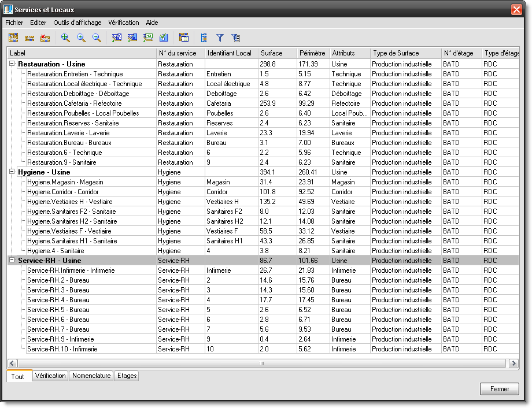Click the zoom in magnifier icon
Image resolution: width=532 pixels, height=408 pixels.
pos(81,38)
